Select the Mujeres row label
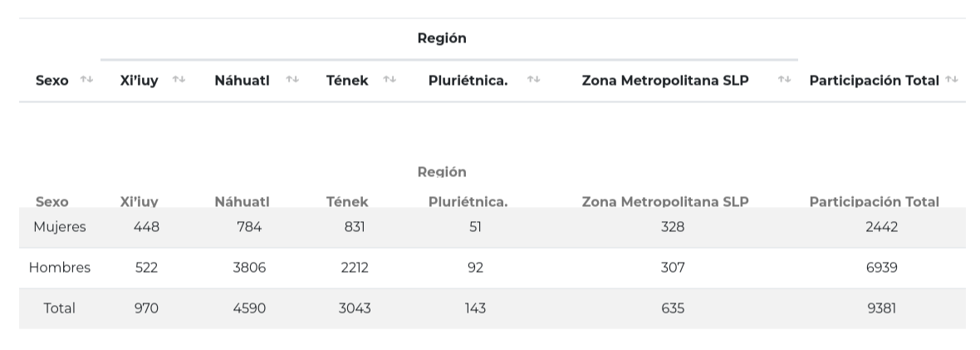This screenshot has height=350, width=980. pyautogui.click(x=59, y=227)
